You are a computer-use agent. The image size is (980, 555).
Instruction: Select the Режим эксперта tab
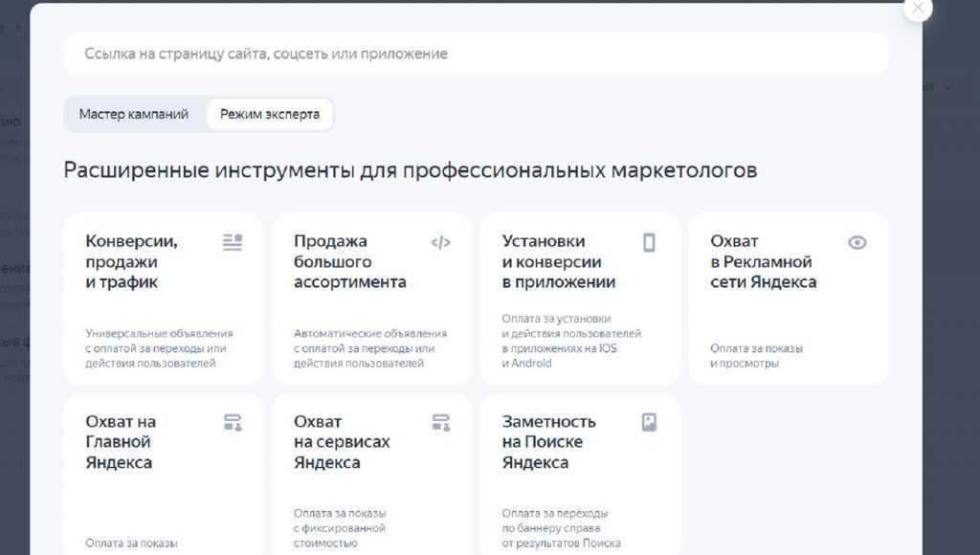[x=270, y=114]
